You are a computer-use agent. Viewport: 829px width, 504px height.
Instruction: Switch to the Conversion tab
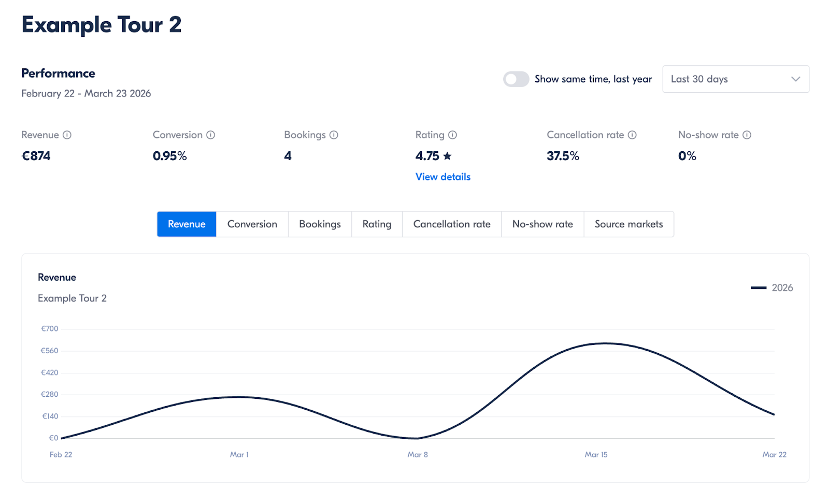pos(252,224)
